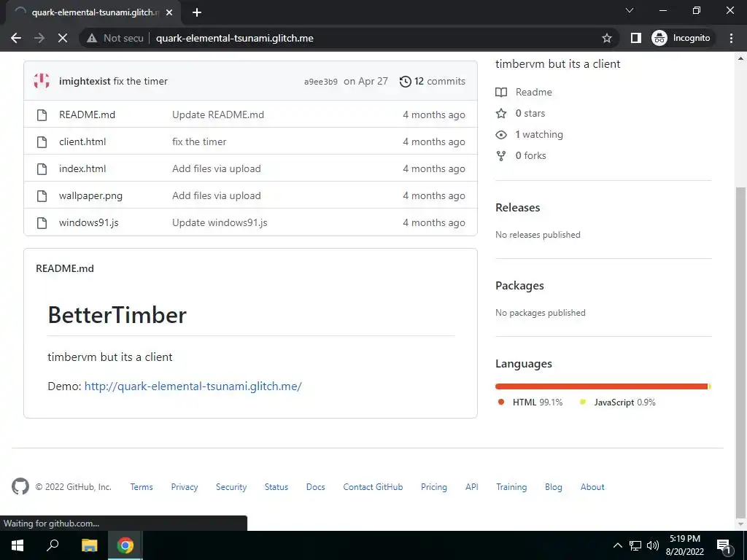Open the 12 commits history link
The height and width of the screenshot is (560, 747).
[x=432, y=82]
